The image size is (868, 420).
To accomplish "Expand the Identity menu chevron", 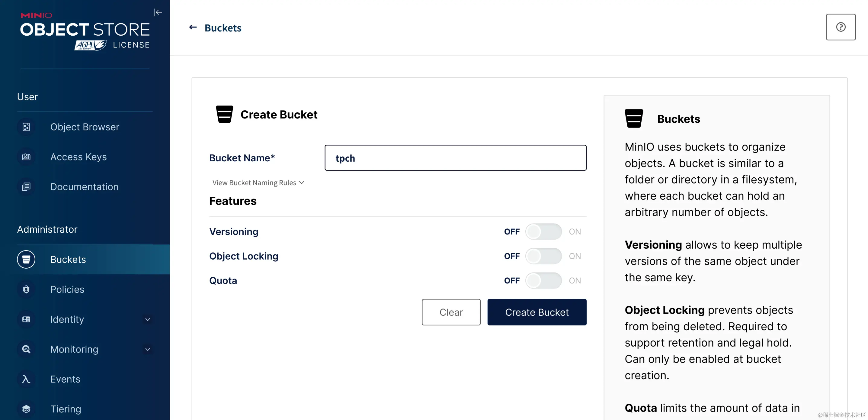I will click(148, 319).
